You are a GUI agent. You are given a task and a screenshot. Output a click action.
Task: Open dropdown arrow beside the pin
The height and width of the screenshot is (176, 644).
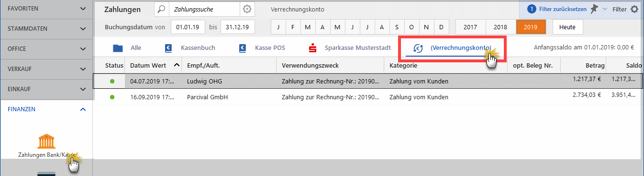click(x=605, y=9)
